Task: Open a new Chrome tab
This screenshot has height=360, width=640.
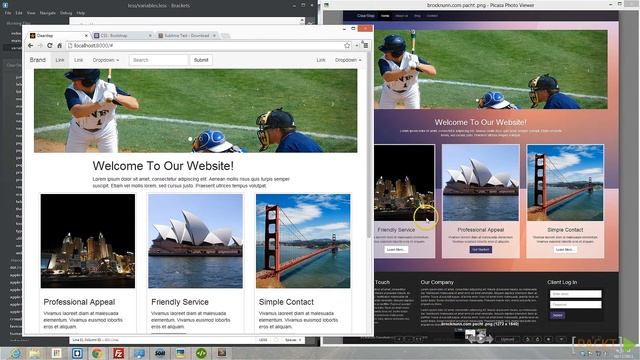Action: [225, 36]
